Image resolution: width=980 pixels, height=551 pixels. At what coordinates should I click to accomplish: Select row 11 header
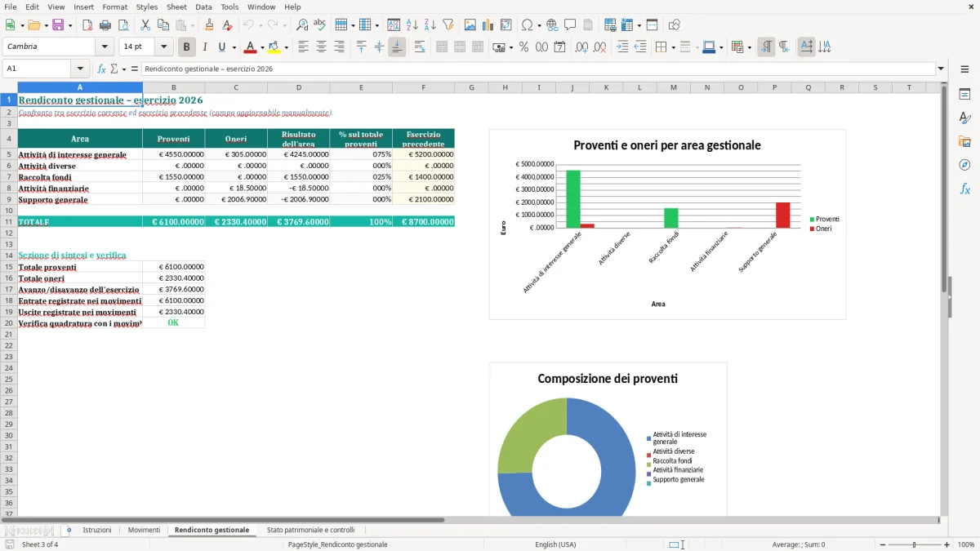(8, 222)
